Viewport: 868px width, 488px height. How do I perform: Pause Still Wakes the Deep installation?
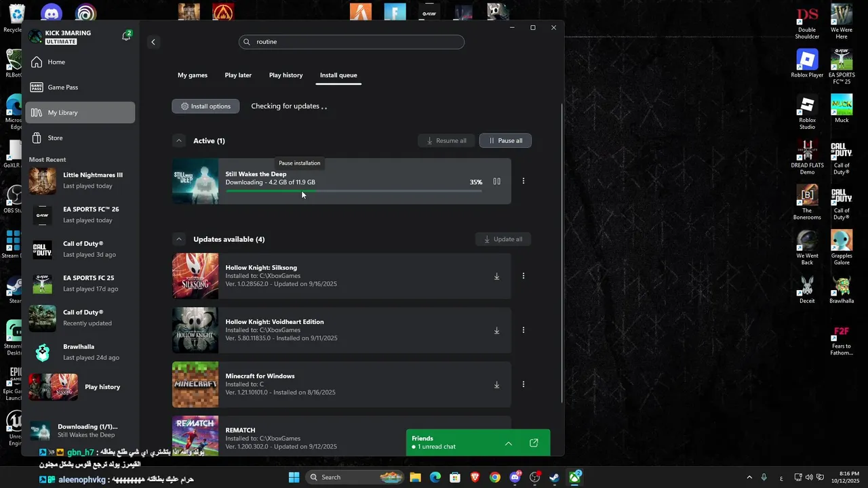click(x=496, y=182)
